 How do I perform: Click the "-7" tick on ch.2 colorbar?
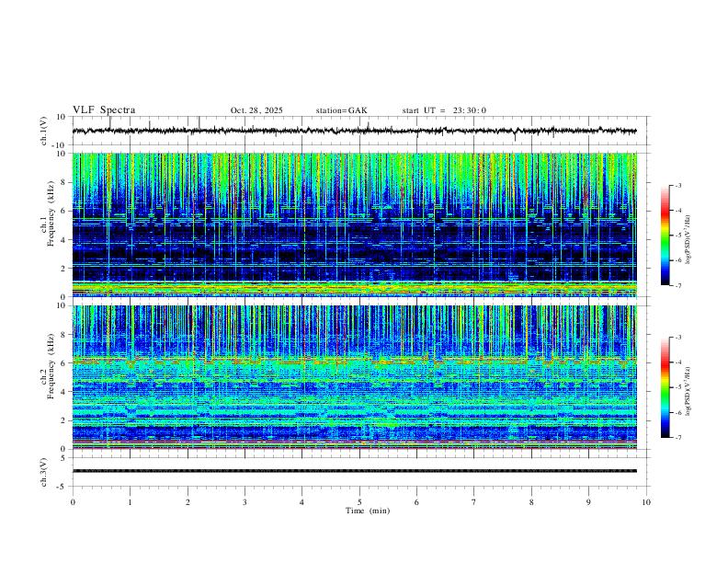pos(677,438)
